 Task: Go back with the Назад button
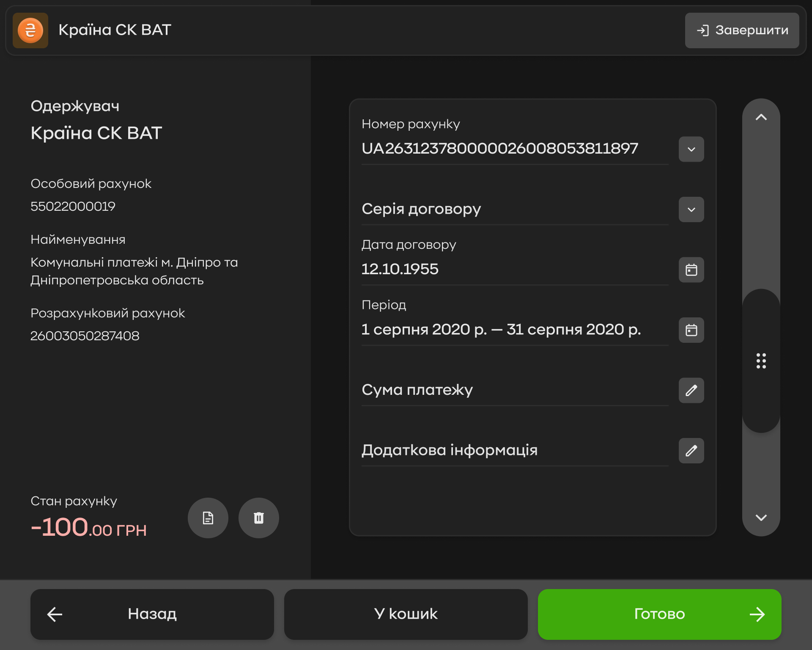point(152,614)
